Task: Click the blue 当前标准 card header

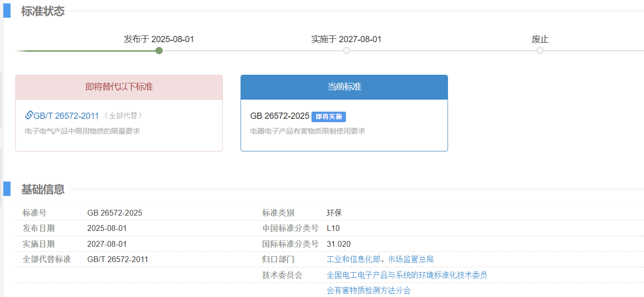Action: tap(344, 87)
